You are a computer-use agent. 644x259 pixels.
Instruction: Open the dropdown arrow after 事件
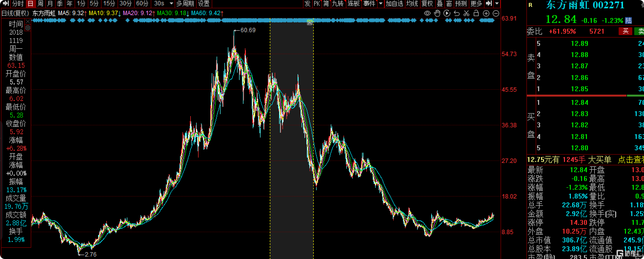pos(381,3)
